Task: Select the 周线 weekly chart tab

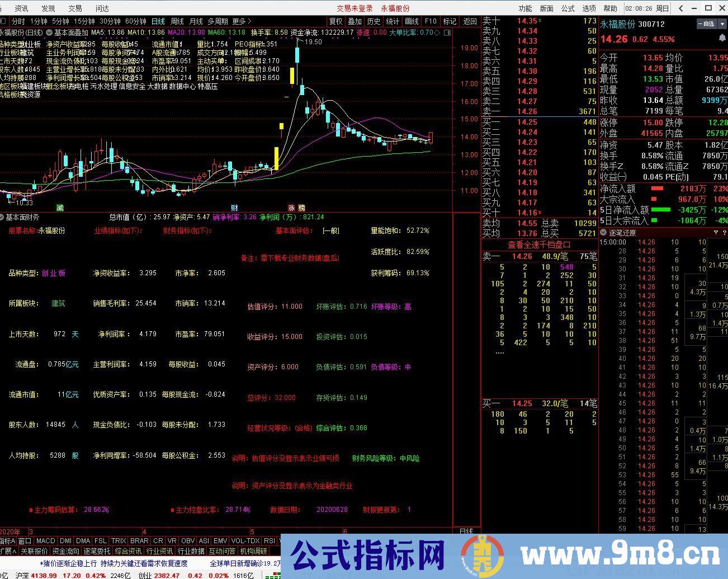Action: (x=177, y=21)
